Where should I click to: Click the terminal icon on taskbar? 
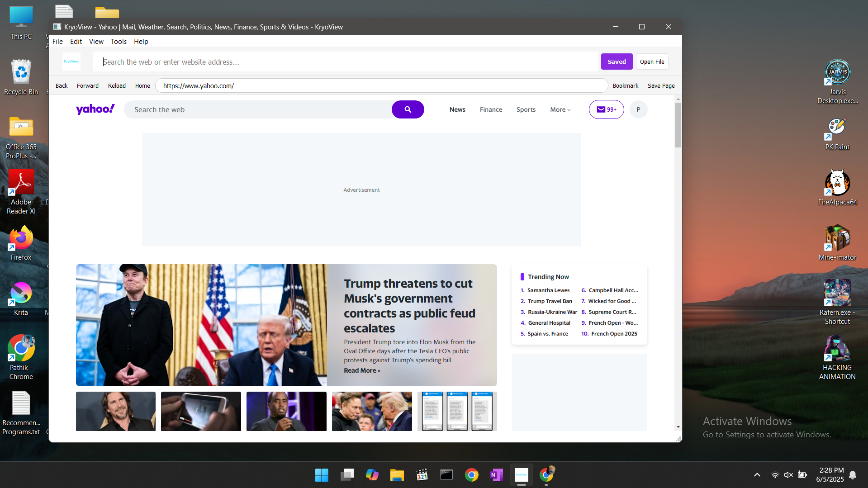(x=446, y=475)
